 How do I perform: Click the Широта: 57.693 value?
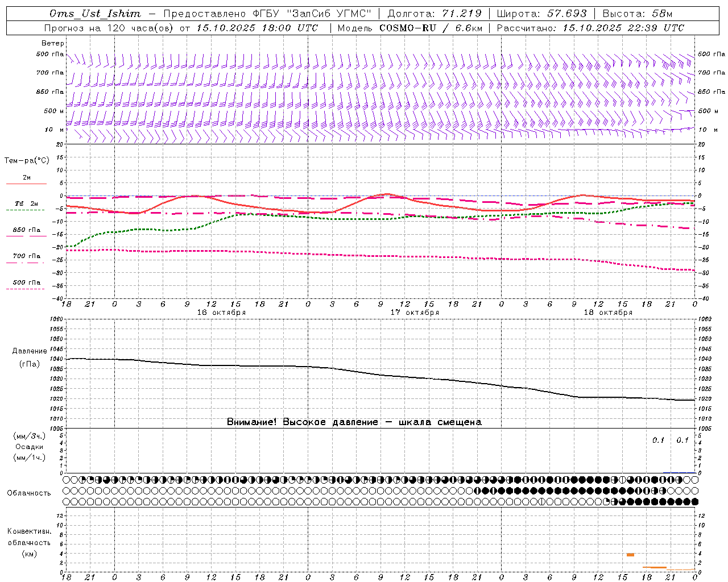coord(541,14)
